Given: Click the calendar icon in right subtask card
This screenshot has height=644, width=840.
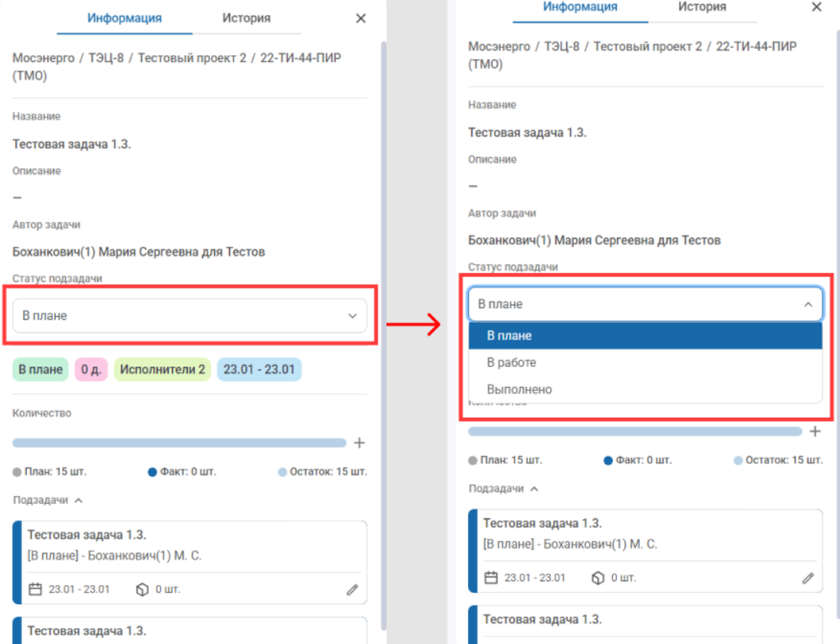Looking at the screenshot, I should pyautogui.click(x=490, y=578).
